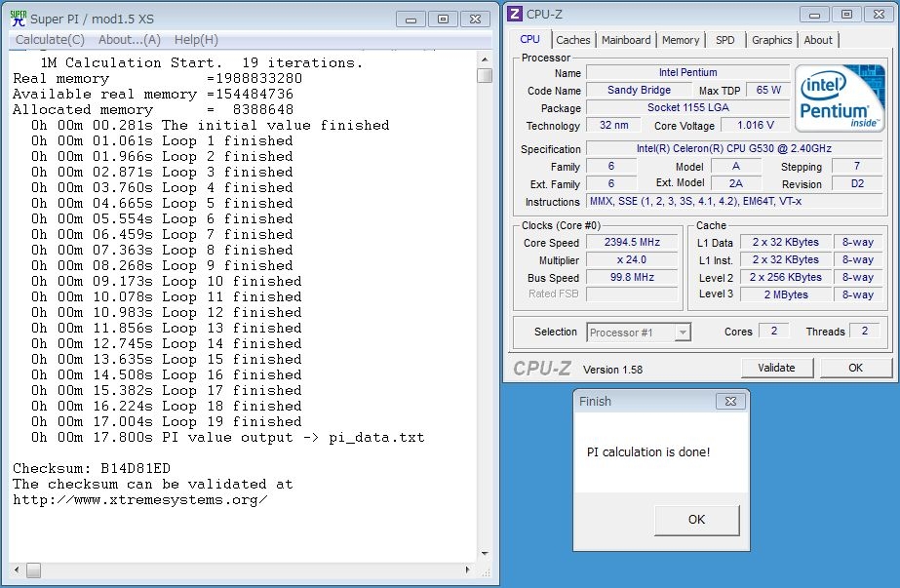900x588 pixels.
Task: Minimize the CPU-Z window
Action: coord(815,13)
